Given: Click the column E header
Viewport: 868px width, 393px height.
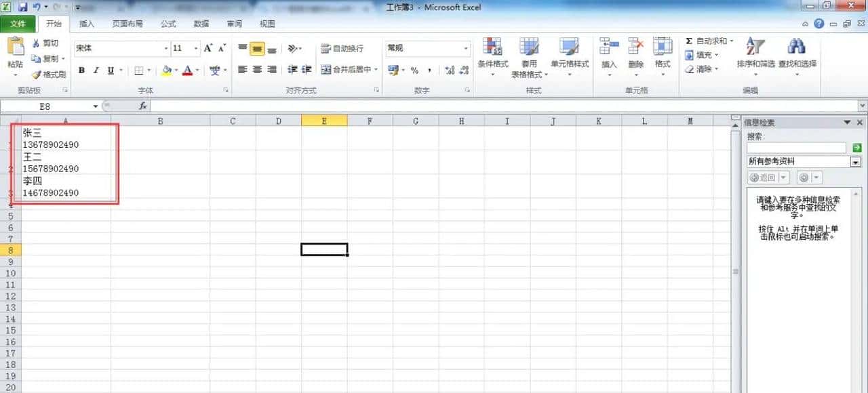Looking at the screenshot, I should pyautogui.click(x=324, y=121).
